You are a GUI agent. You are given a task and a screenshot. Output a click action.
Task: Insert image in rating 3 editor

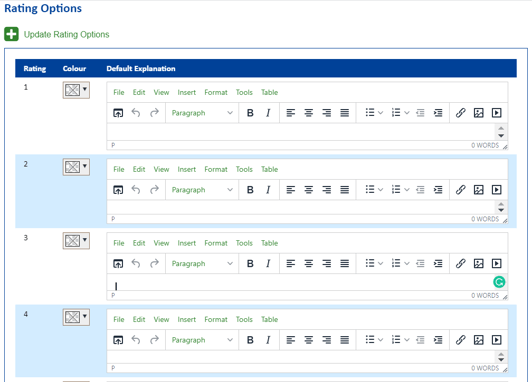[x=478, y=264]
